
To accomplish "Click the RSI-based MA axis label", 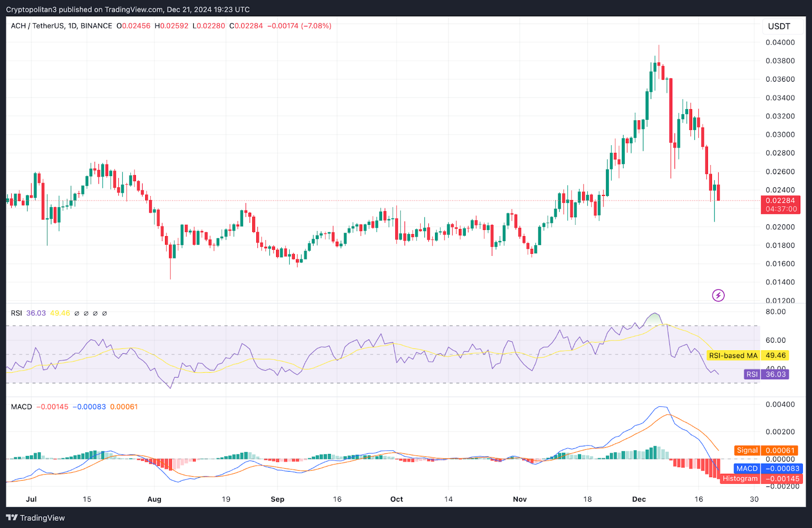I will [733, 355].
